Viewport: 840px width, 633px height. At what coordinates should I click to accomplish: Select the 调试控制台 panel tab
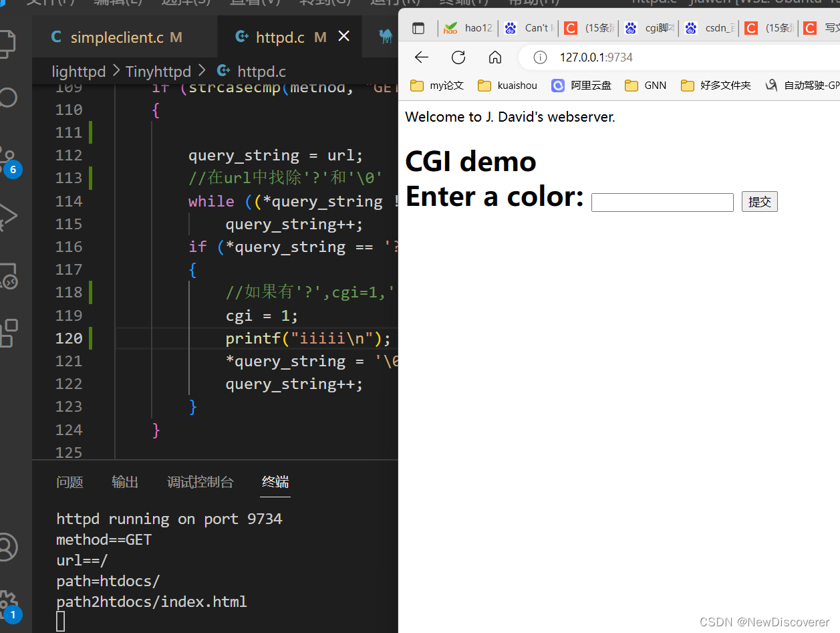pos(200,481)
